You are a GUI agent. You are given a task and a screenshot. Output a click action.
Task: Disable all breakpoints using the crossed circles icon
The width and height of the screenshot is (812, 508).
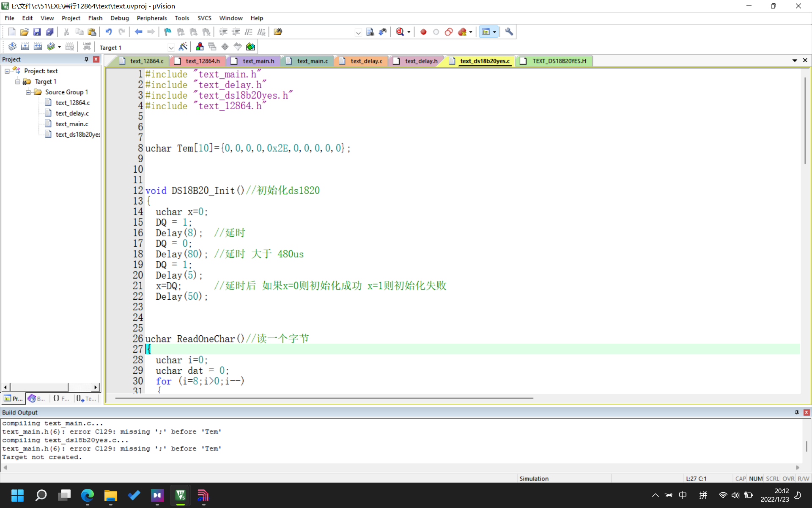click(x=449, y=32)
